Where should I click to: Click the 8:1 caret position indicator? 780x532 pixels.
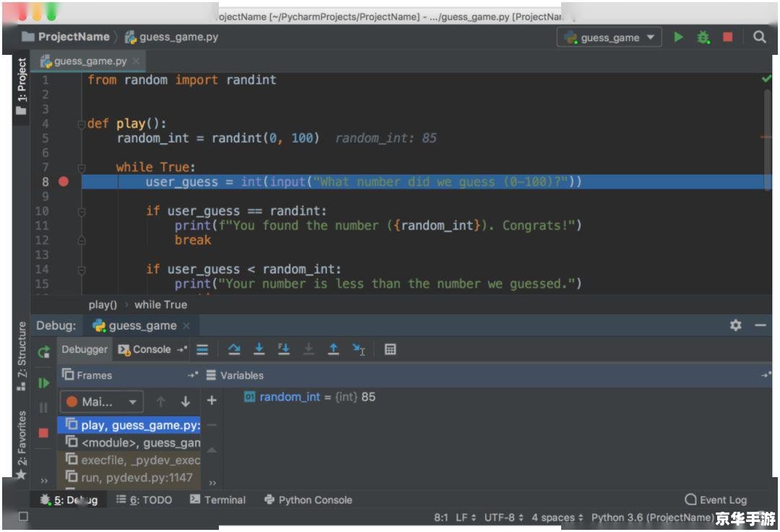click(441, 518)
